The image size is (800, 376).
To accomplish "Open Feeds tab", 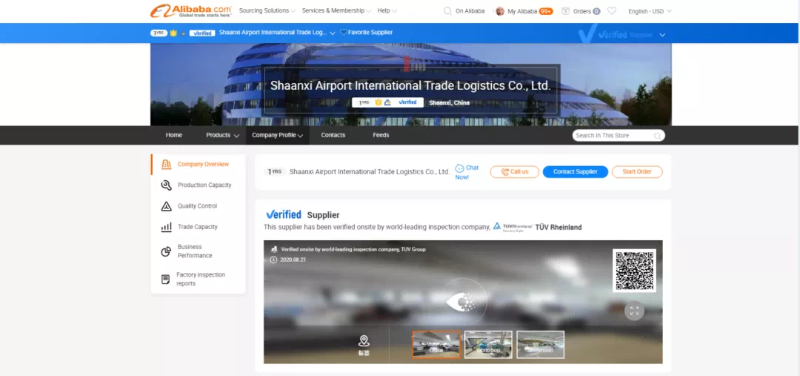I will [381, 135].
